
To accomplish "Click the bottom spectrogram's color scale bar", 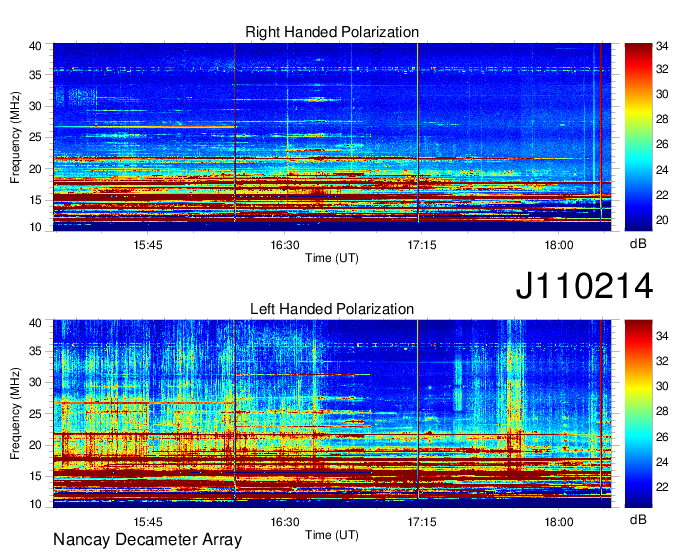I will (x=638, y=414).
